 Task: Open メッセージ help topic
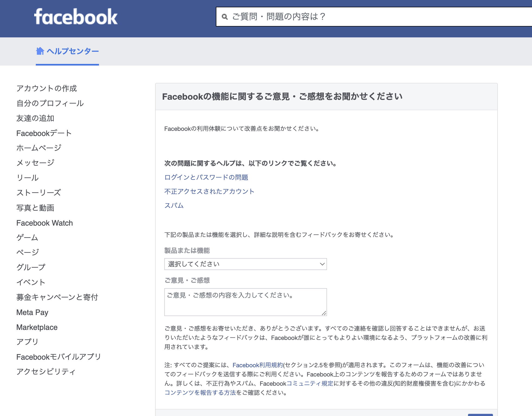(x=36, y=163)
